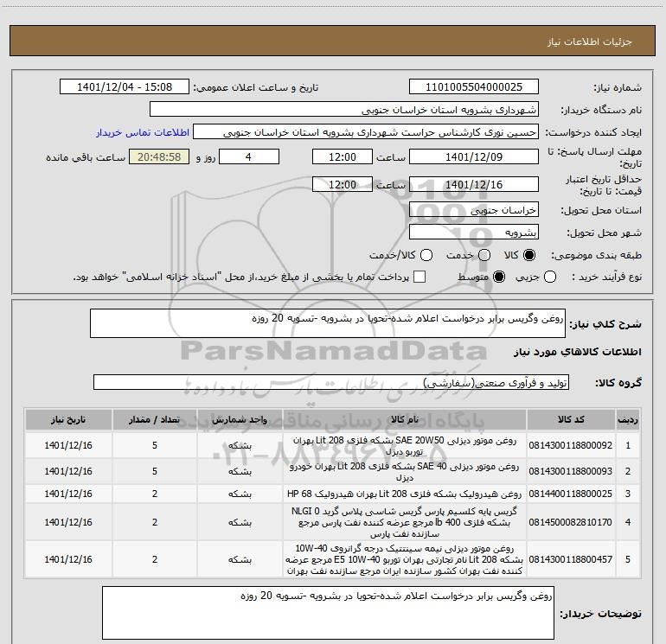Click the کد کالا column header

(x=571, y=420)
